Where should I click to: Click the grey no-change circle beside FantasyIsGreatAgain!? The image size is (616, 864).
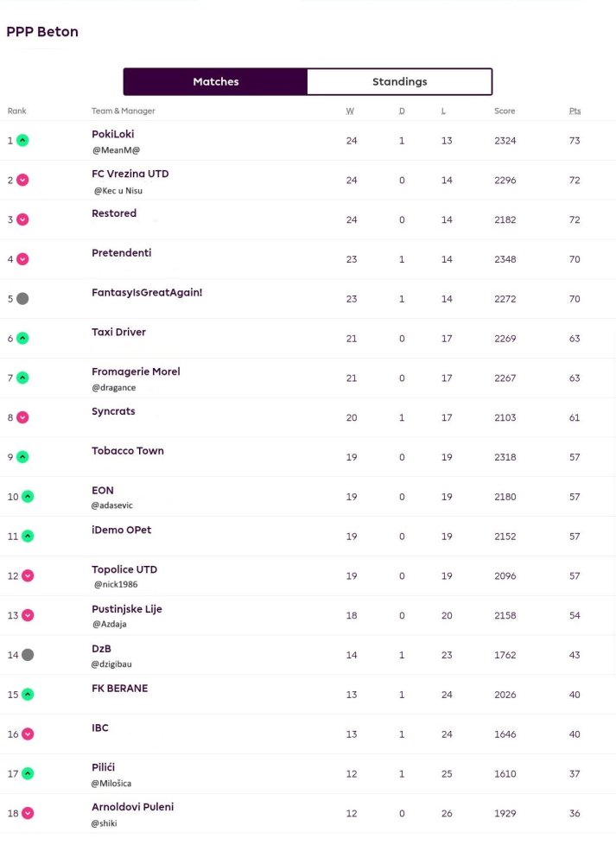[x=22, y=299]
